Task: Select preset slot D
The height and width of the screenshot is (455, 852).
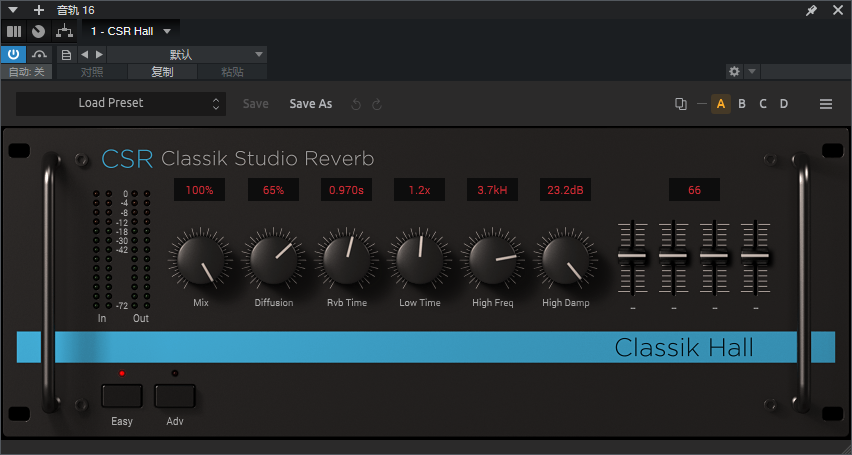Action: [x=784, y=104]
